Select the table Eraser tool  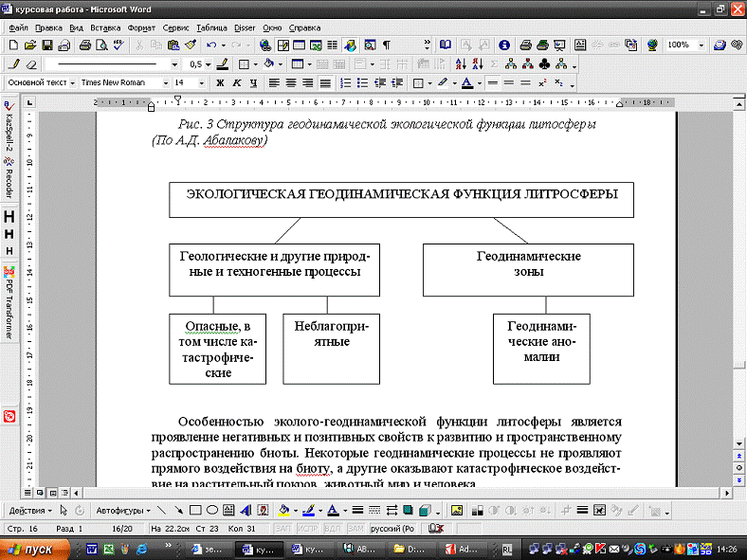tap(30, 64)
